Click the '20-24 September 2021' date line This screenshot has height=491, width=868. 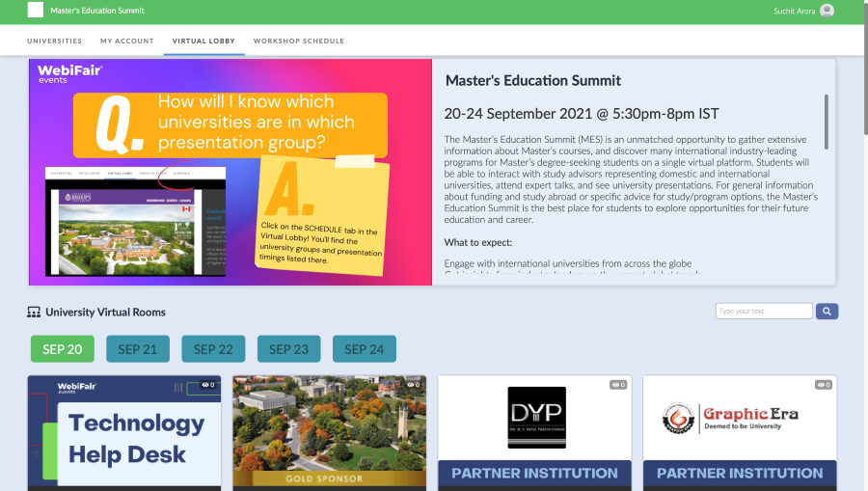582,114
